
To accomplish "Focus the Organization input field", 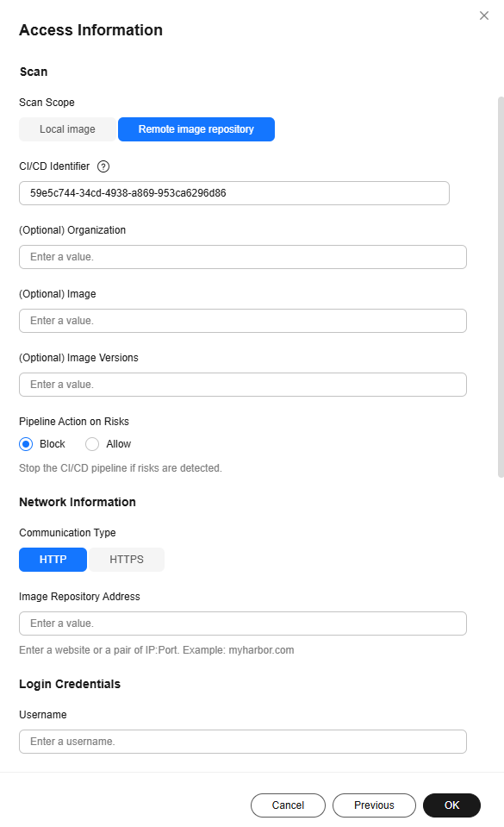I will 243,257.
